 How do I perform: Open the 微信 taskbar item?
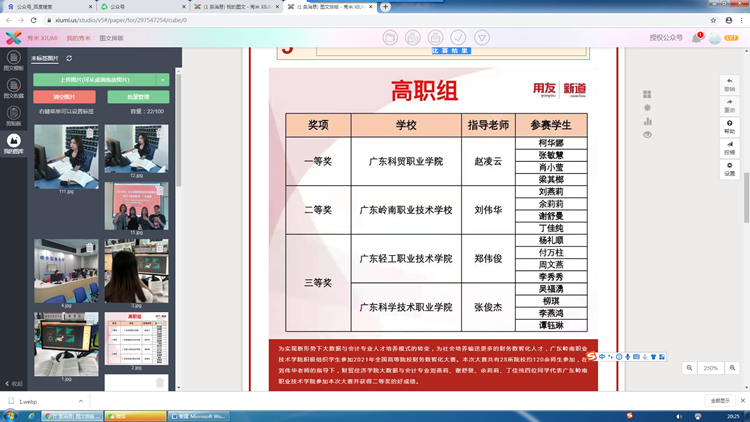tap(136, 416)
